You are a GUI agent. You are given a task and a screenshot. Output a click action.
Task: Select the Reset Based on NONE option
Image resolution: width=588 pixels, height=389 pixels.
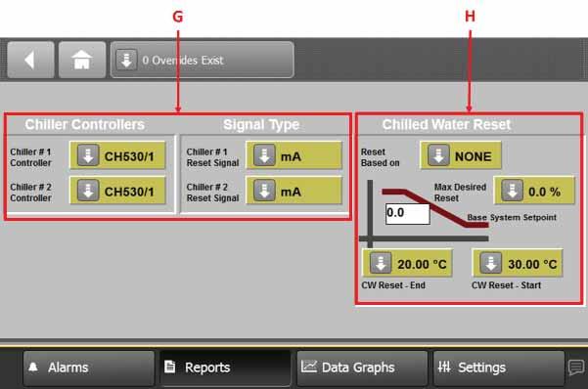(x=461, y=155)
